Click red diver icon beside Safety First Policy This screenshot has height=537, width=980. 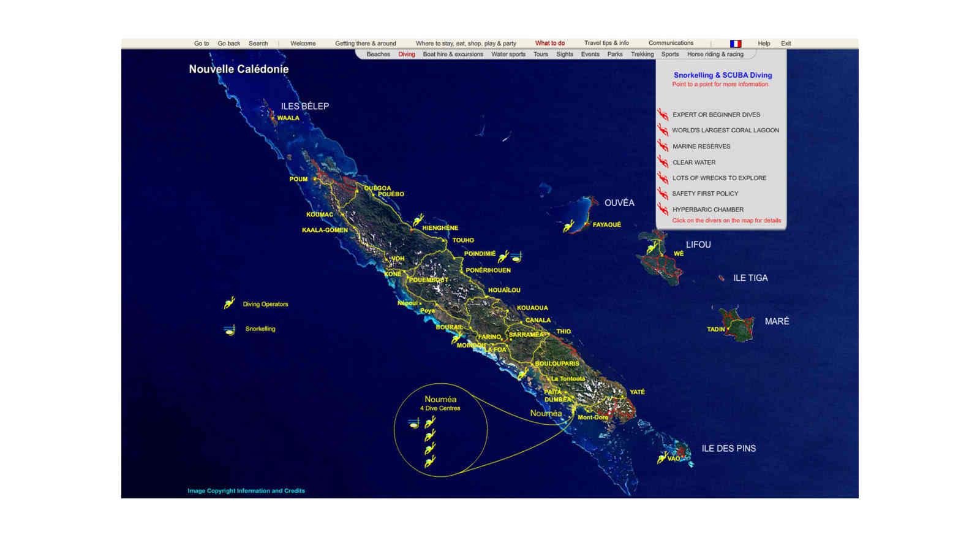pyautogui.click(x=663, y=193)
